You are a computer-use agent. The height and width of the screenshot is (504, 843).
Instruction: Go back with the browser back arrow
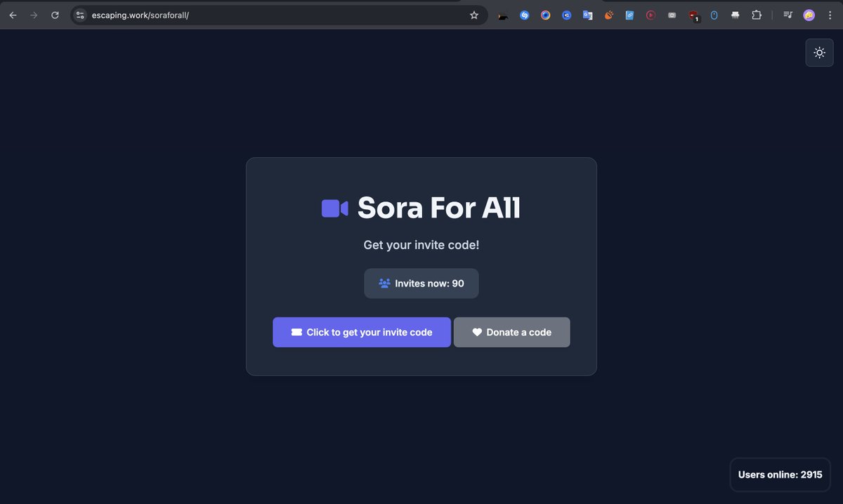point(13,15)
